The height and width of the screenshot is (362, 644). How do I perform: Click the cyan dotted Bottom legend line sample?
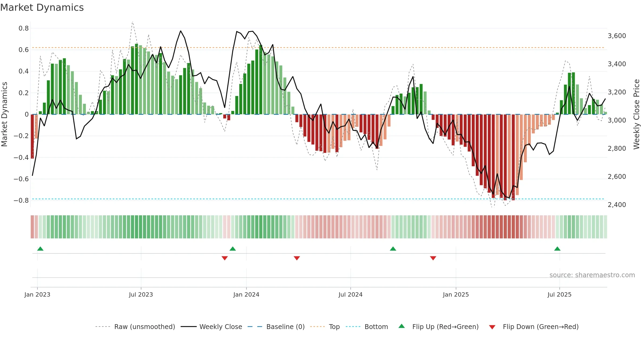(x=353, y=327)
